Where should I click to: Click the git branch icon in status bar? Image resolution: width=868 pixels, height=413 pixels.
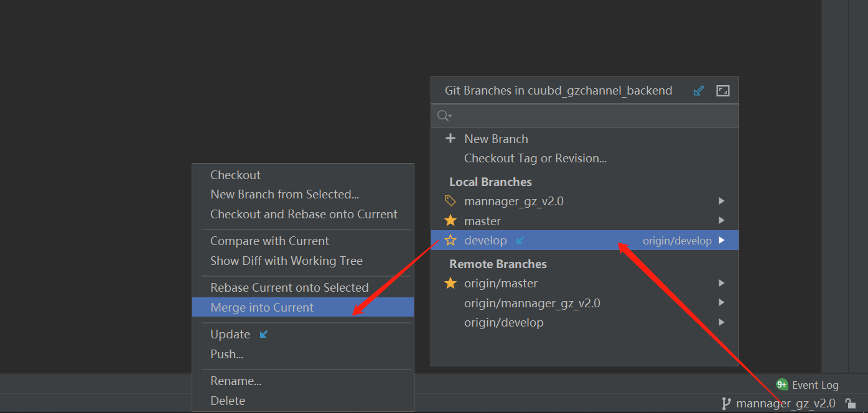pyautogui.click(x=726, y=404)
